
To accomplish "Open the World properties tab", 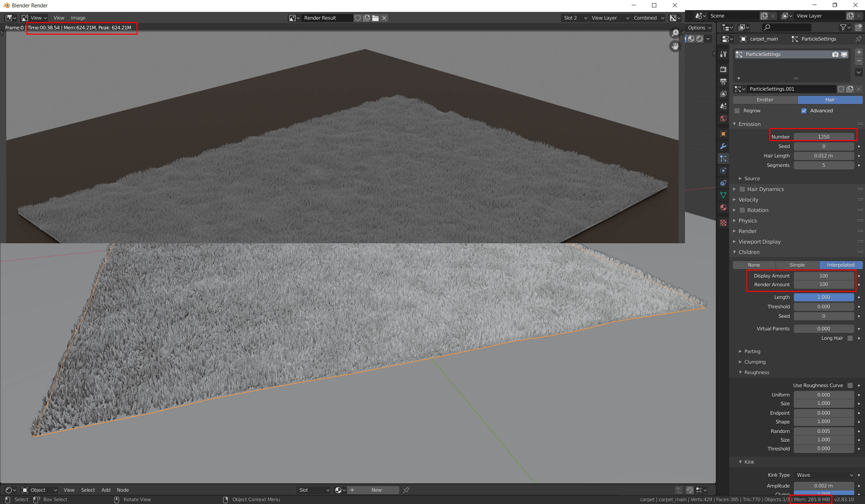I will [x=723, y=117].
